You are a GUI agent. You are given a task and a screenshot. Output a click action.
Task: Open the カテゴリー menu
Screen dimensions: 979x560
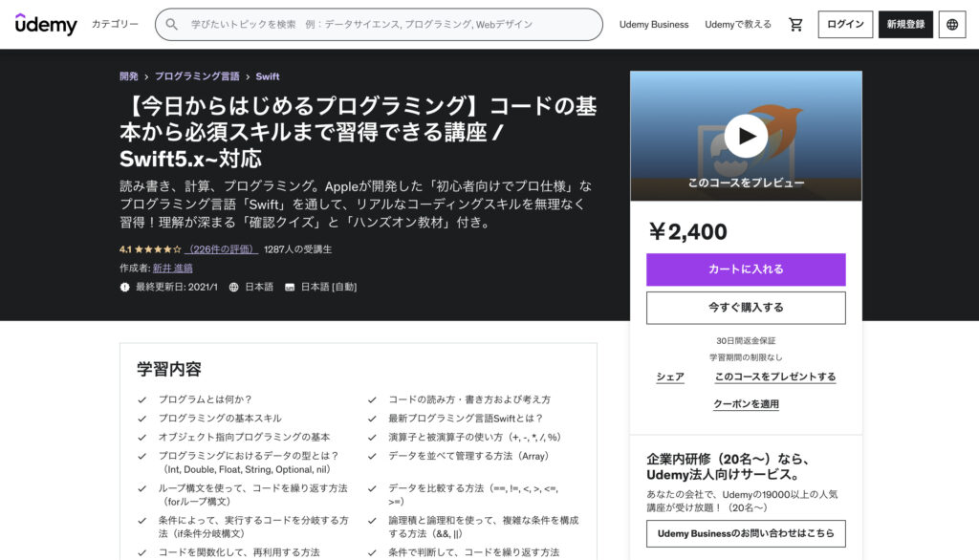[115, 24]
